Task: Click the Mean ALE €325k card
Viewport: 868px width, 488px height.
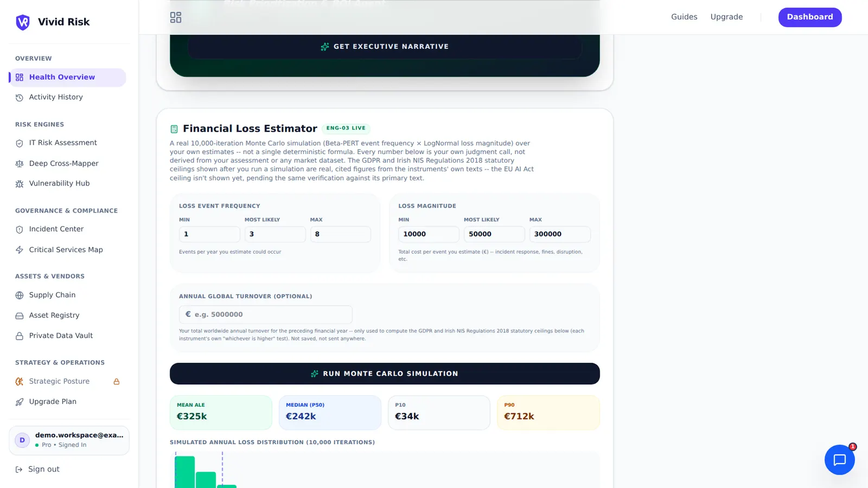Action: pos(221,413)
